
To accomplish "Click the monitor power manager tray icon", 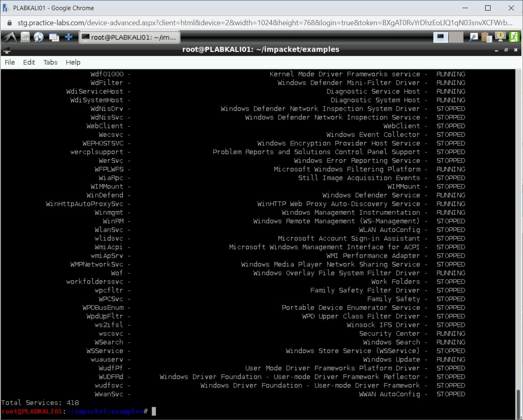I will pyautogui.click(x=500, y=37).
